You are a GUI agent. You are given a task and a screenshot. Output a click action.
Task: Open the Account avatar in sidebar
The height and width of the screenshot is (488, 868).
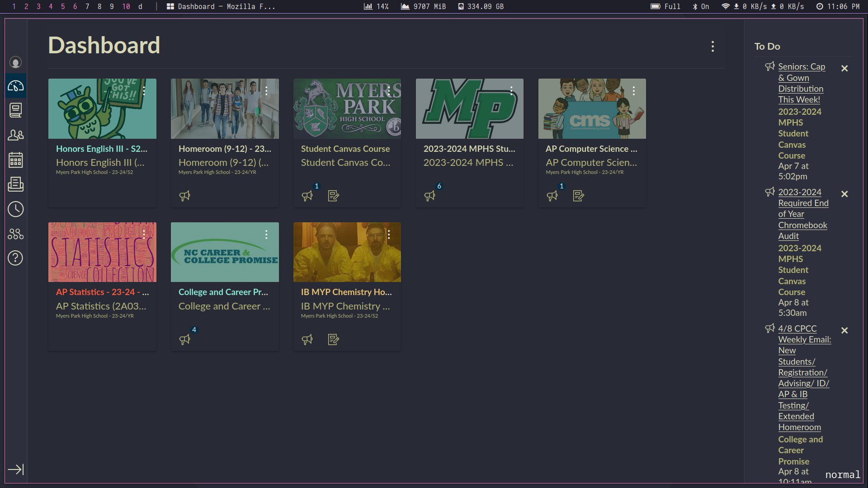[x=15, y=62]
